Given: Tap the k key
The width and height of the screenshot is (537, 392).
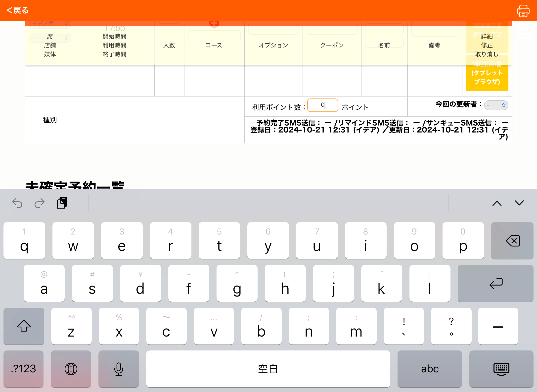Looking at the screenshot, I should pos(382,283).
